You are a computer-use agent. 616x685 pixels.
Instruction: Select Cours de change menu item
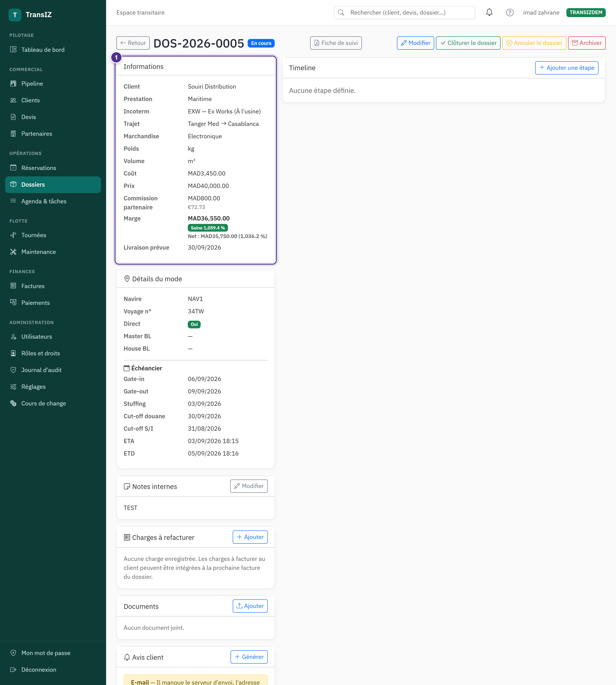(x=53, y=404)
